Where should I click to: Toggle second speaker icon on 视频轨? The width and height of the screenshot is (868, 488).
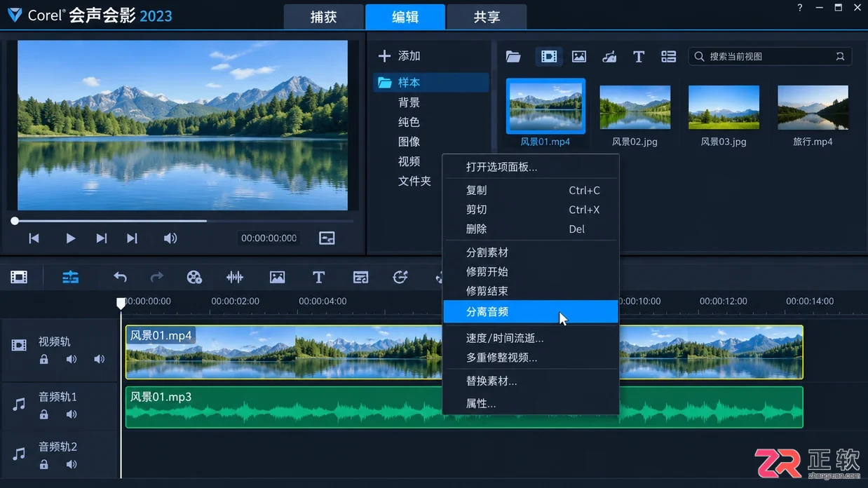[x=100, y=360]
